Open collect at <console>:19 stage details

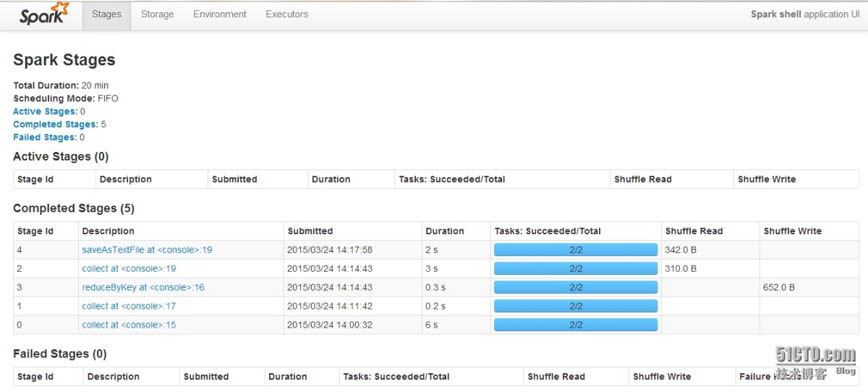tap(129, 269)
